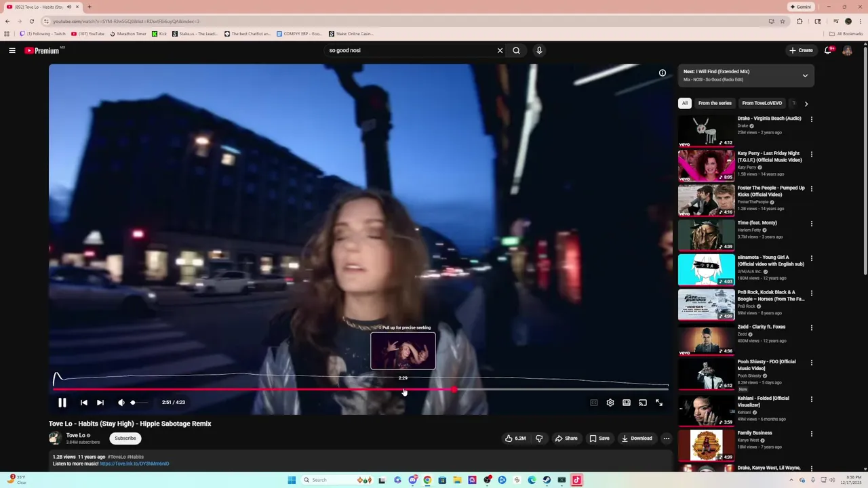Screen dimensions: 868x488
Task: Open the YouTube guide hamburger menu
Action: pos(12,50)
